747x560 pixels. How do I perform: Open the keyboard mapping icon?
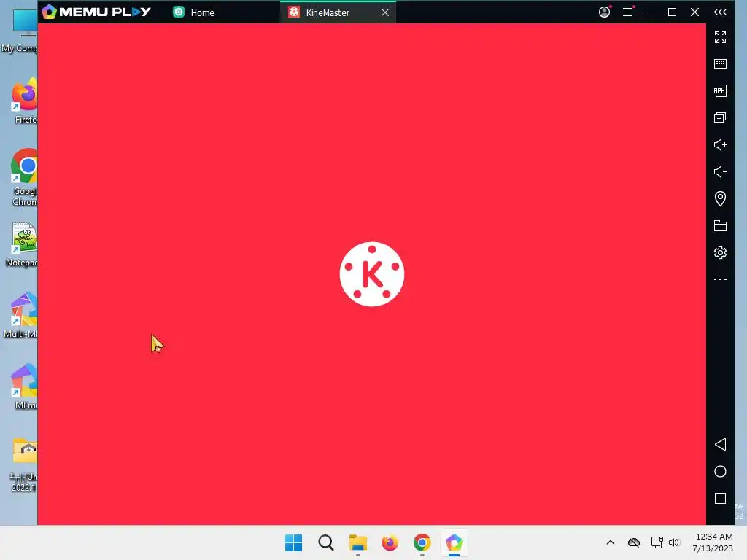[720, 64]
